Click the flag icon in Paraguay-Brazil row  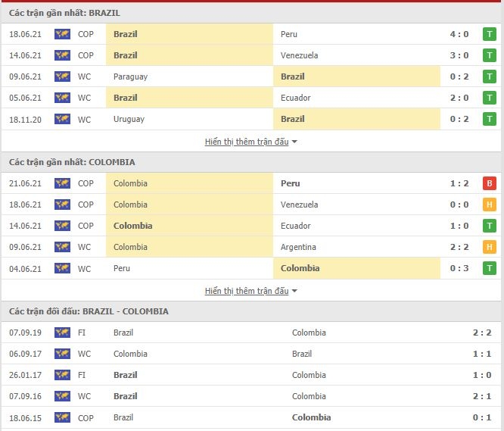click(62, 77)
